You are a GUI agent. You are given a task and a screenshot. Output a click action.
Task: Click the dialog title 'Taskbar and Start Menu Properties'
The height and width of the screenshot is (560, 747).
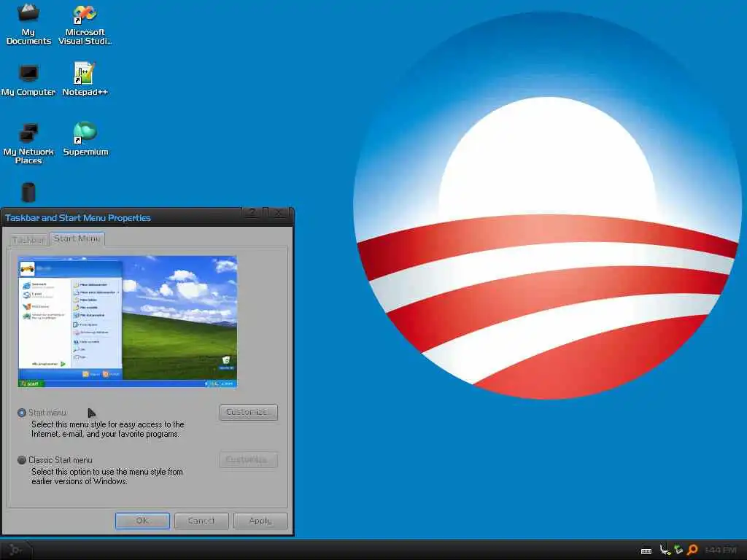(x=77, y=217)
